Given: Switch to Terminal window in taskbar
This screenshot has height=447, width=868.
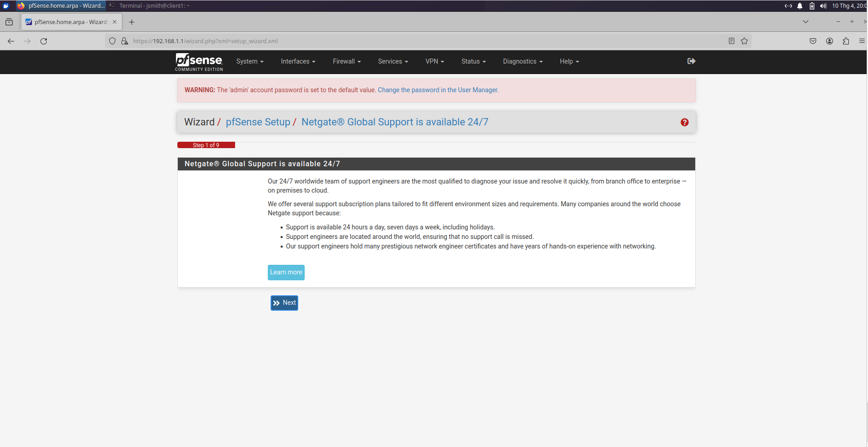Looking at the screenshot, I should (149, 6).
